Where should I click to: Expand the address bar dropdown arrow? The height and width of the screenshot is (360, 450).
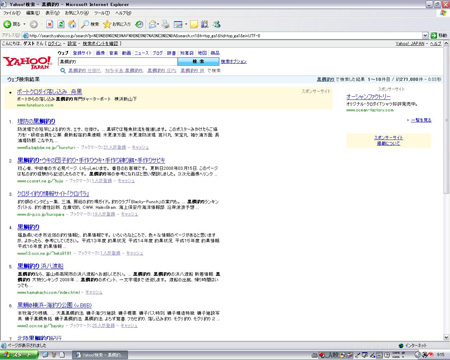tap(425, 35)
